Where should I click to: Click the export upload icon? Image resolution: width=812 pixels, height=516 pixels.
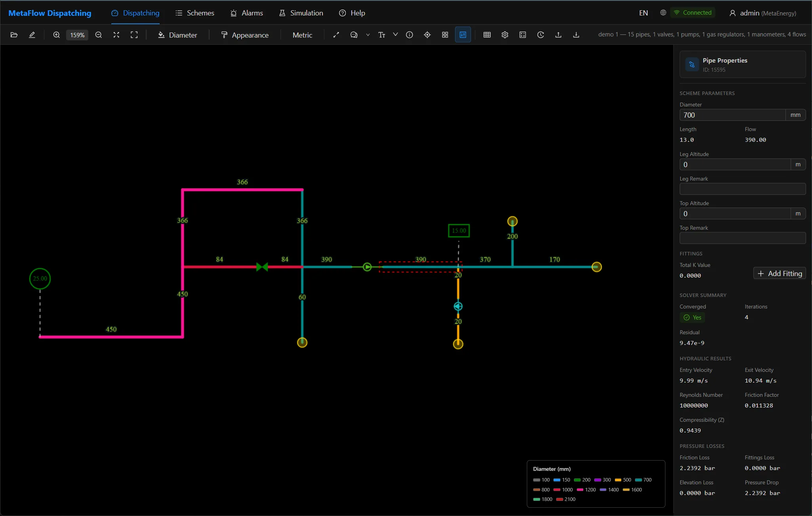point(558,35)
